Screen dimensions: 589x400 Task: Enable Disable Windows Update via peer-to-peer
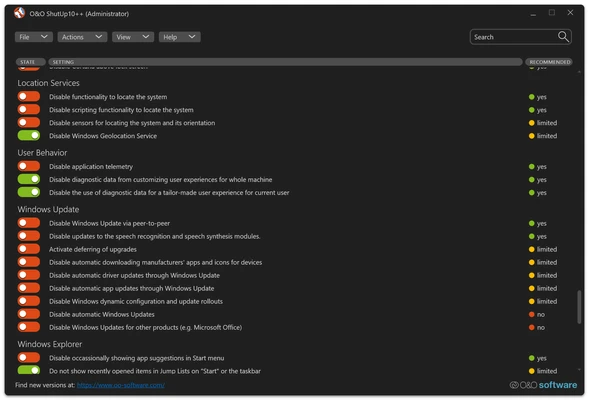point(29,223)
